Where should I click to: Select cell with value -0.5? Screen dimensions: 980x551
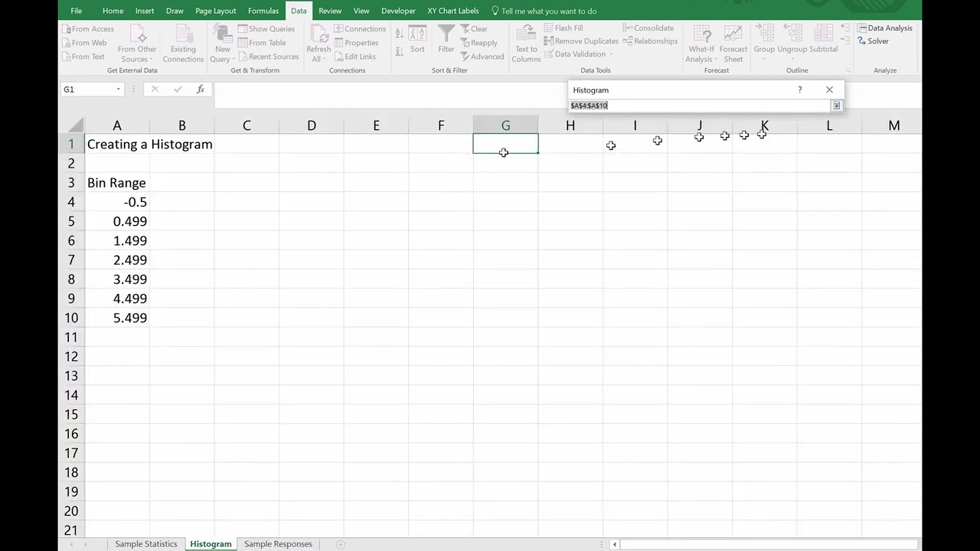point(117,202)
